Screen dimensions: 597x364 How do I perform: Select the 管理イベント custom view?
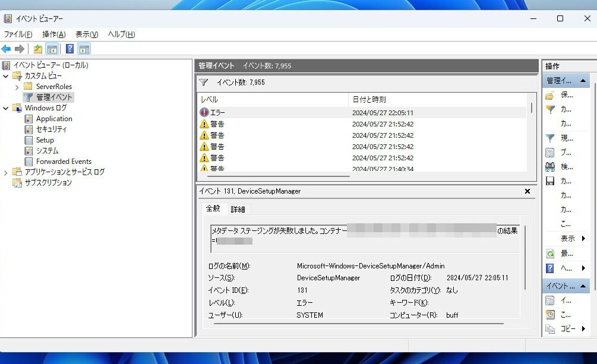(x=53, y=97)
